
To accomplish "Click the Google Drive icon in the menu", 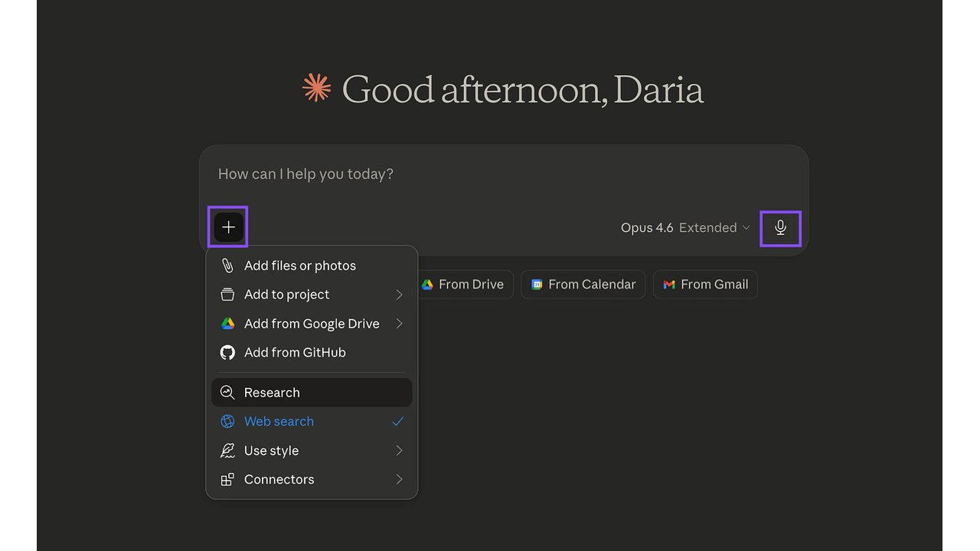I will (x=227, y=324).
